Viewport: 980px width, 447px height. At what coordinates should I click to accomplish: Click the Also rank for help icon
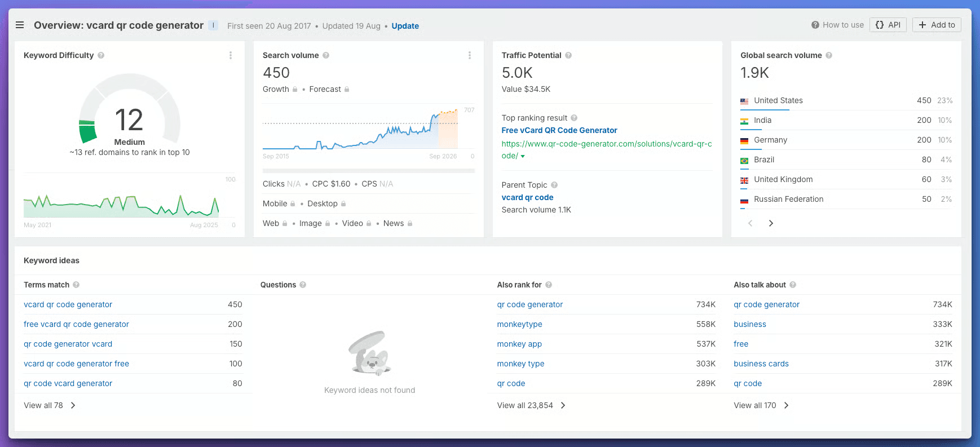[549, 285]
